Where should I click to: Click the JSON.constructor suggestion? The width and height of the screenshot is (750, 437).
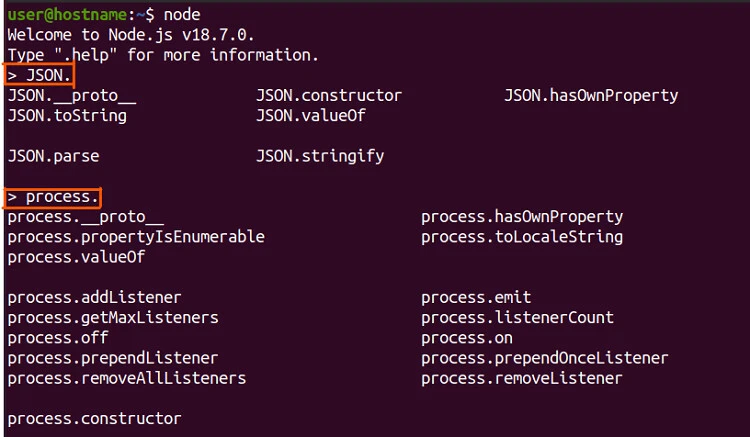pyautogui.click(x=329, y=96)
